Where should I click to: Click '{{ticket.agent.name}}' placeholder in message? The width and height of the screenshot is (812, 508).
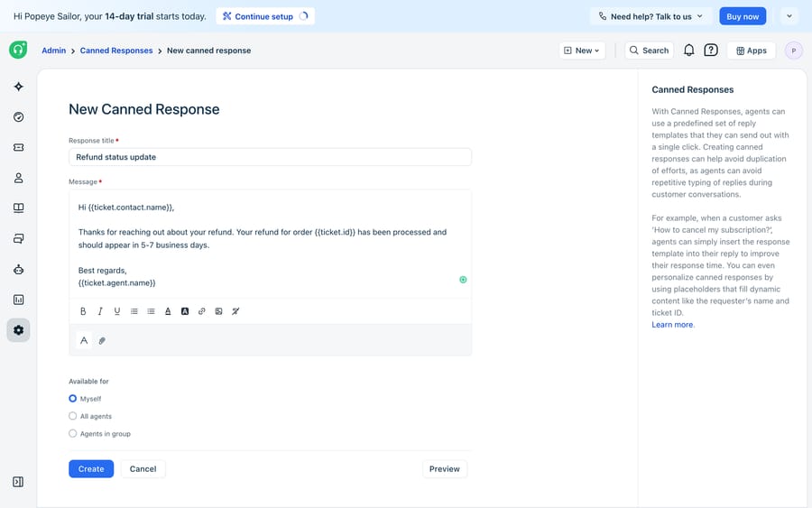coord(117,283)
